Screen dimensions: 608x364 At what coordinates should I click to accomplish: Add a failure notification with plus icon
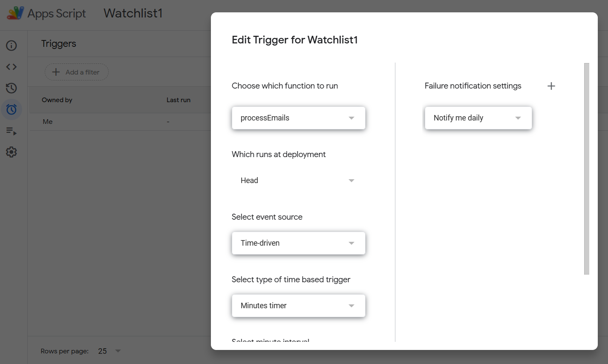point(551,86)
